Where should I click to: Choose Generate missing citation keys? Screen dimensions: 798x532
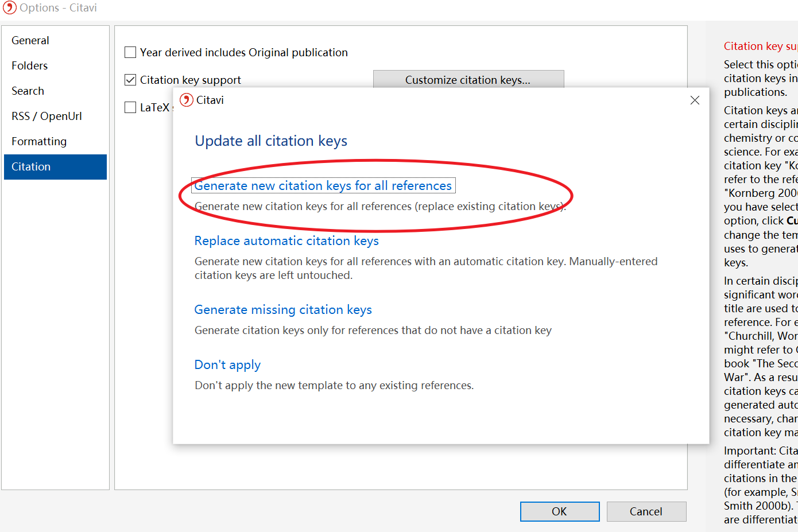[283, 309]
